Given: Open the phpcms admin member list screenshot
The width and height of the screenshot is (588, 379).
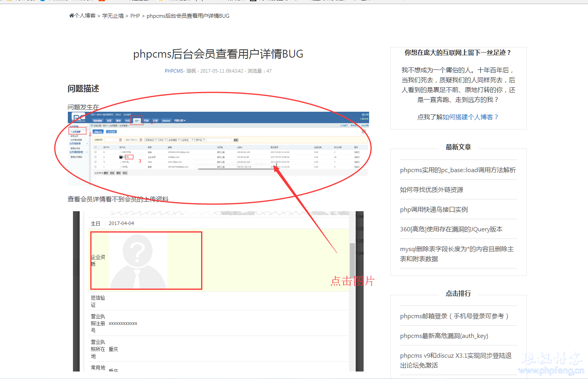Looking at the screenshot, I should click(x=218, y=148).
